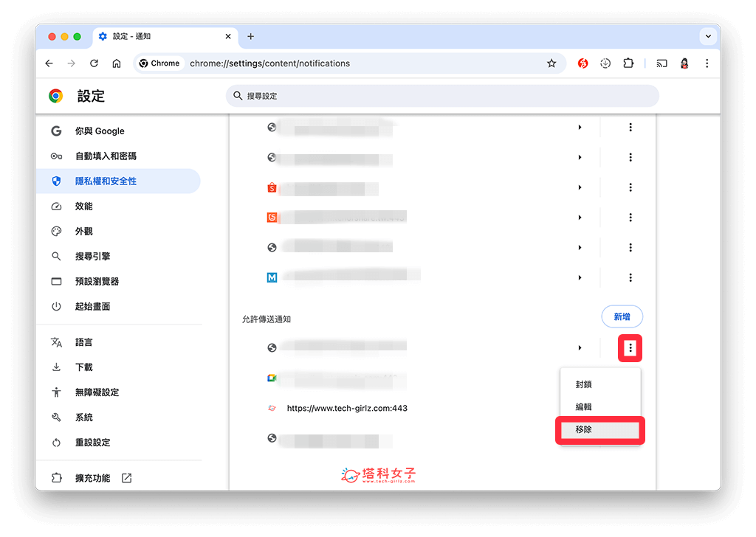Image resolution: width=756 pixels, height=537 pixels.
Task: Select https://www.tech-girlz.com:443 site entry
Action: (347, 408)
